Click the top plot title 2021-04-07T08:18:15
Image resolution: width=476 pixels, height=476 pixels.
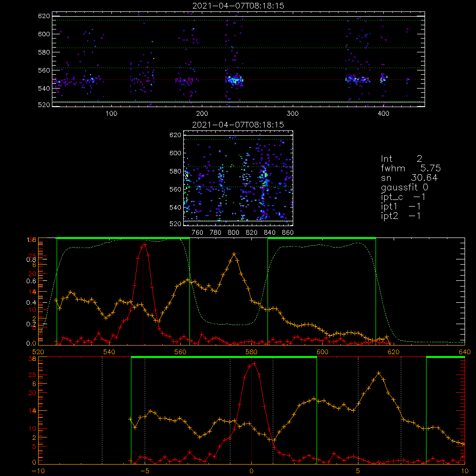(238, 6)
